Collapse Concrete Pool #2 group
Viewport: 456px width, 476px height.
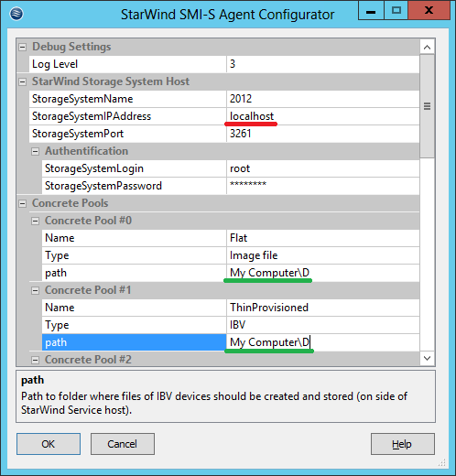[x=36, y=360]
